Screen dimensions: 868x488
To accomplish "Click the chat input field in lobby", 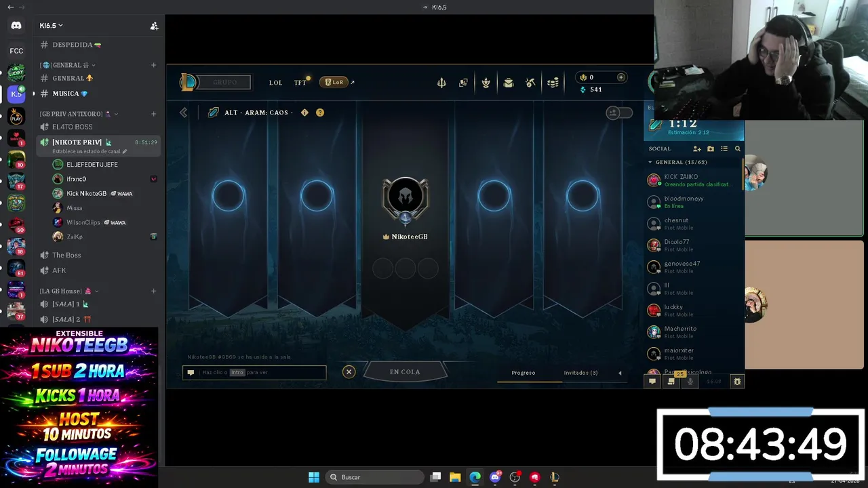I will 254,372.
